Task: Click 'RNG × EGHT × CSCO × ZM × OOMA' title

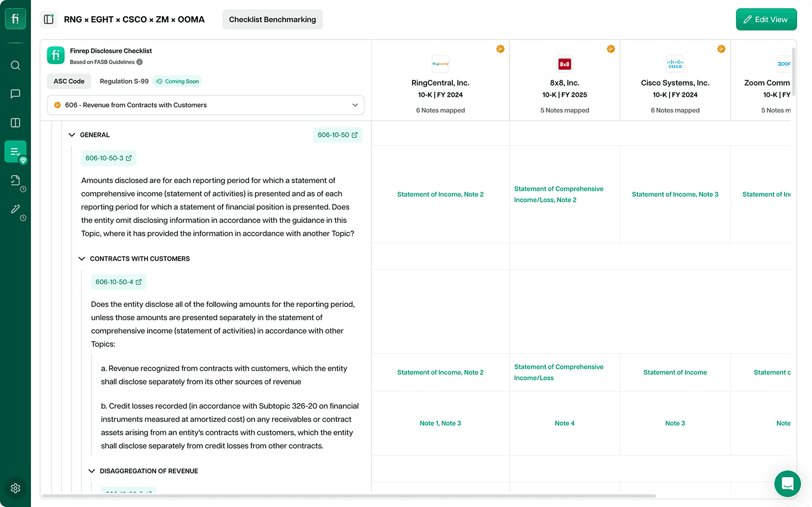Action: 134,19
